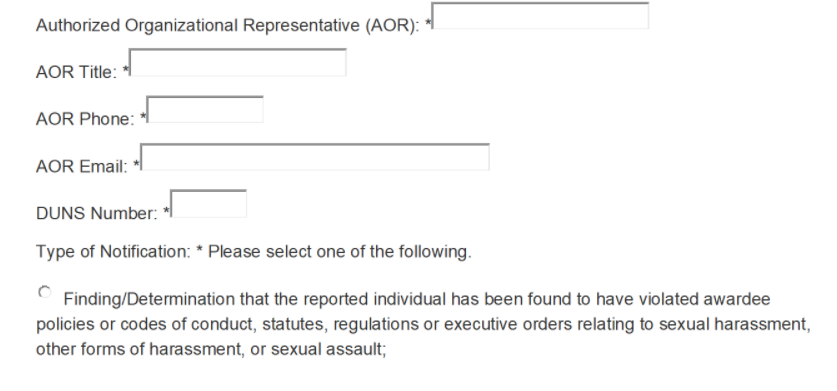Click the Type of Notification heading
The image size is (837, 391).
[x=113, y=251]
